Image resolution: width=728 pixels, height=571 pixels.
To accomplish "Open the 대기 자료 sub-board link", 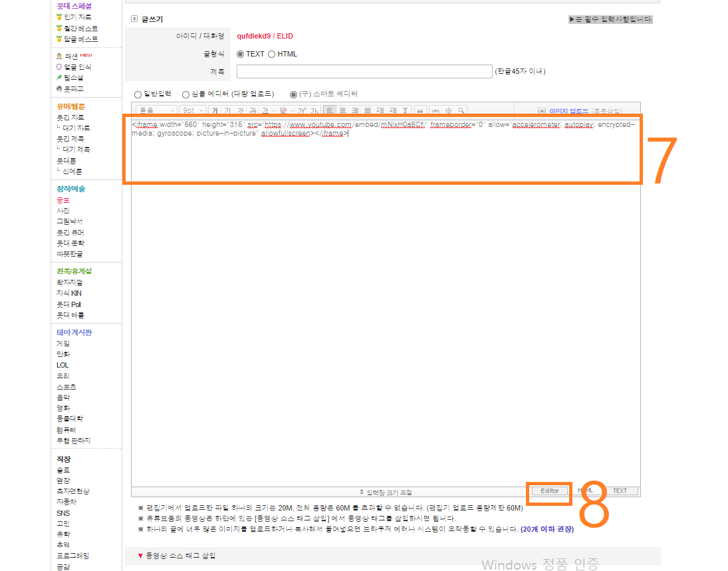I will [76, 128].
